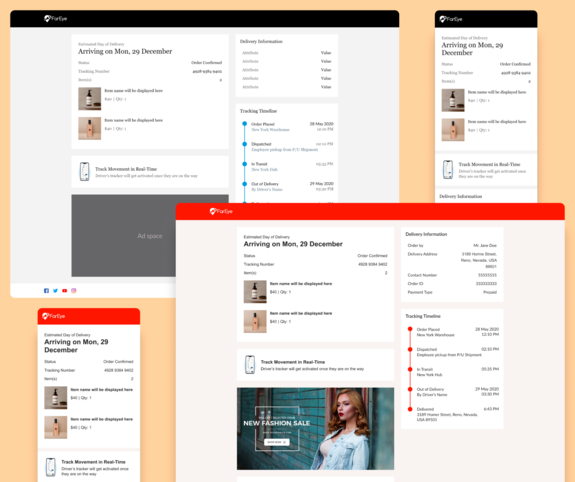Click the phone tracker icon in red desktop page

pos(250,365)
